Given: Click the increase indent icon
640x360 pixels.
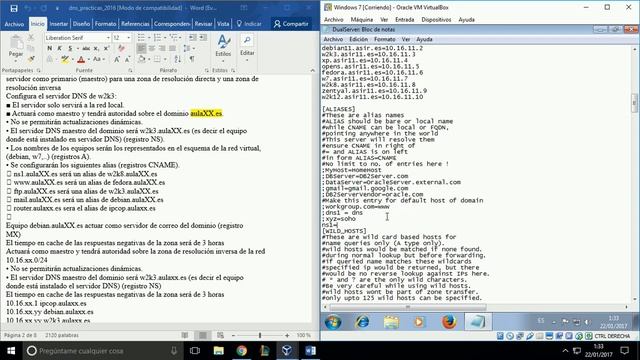Looking at the screenshot, I should tap(203, 38).
